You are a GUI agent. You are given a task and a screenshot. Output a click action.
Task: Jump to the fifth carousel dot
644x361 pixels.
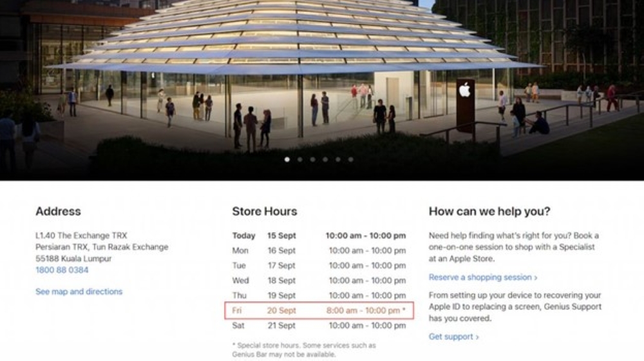(337, 159)
